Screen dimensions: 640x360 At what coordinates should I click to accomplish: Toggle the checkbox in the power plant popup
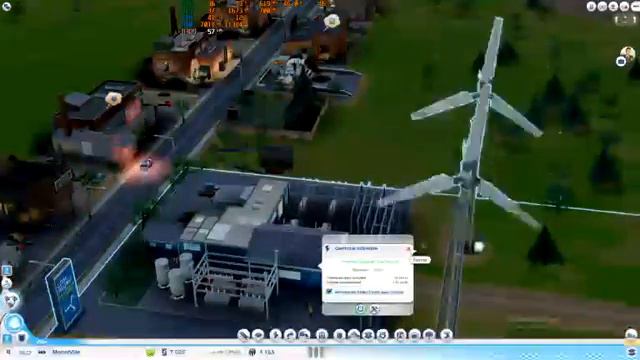(329, 291)
